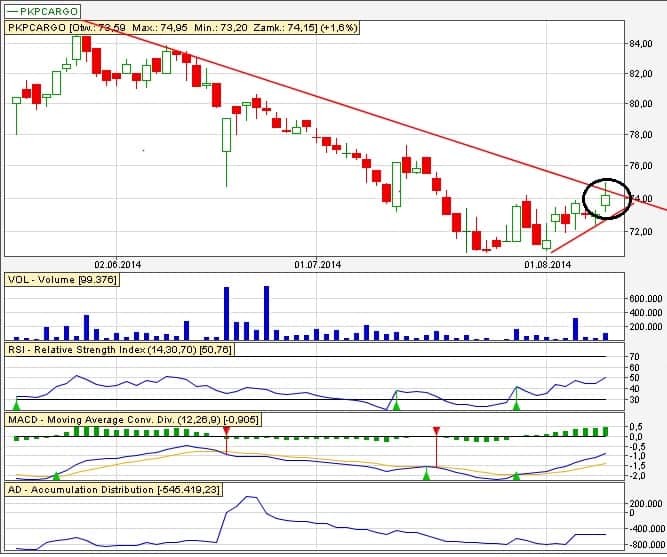Click the rightmost green arrow in RSI panel
Viewport: 667px width, 557px height.
point(517,405)
